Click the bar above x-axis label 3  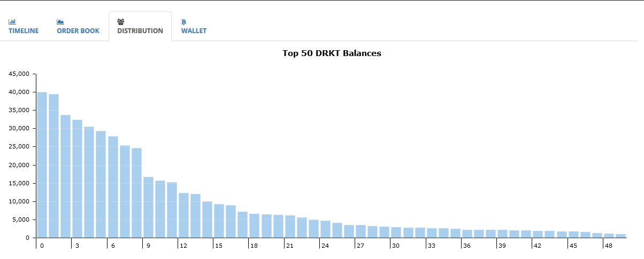[x=77, y=179]
